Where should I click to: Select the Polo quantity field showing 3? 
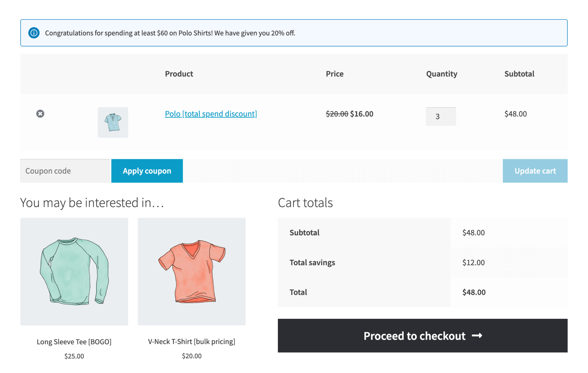[441, 116]
